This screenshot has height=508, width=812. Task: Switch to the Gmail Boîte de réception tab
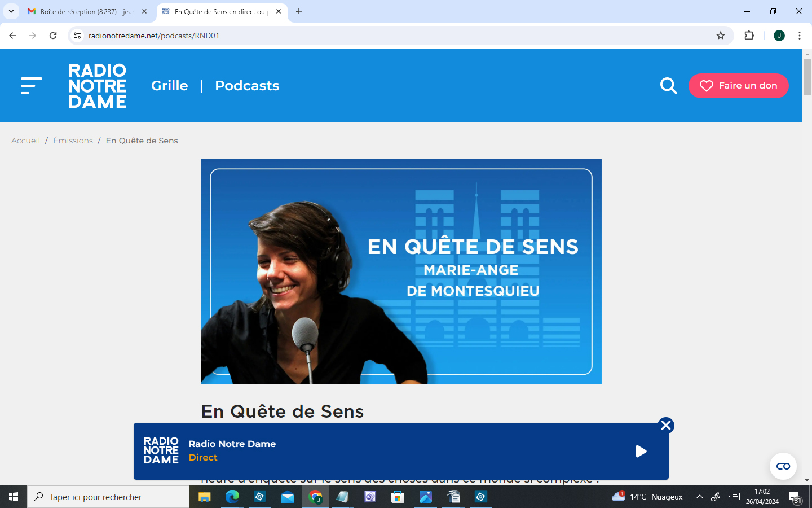click(87, 11)
